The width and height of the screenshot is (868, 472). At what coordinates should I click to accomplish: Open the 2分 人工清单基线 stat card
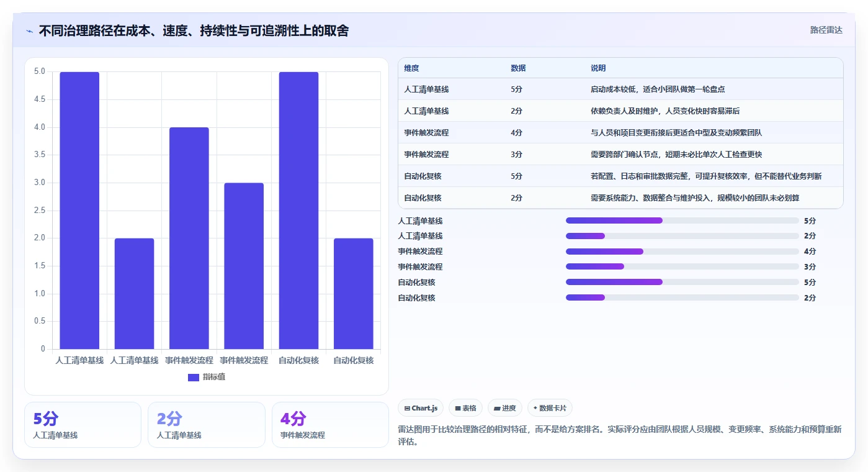[207, 425]
